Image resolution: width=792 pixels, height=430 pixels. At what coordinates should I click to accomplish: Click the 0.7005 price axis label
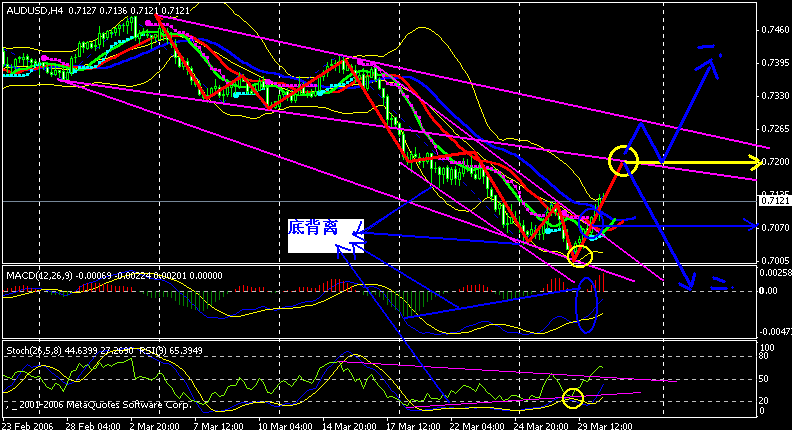775,261
